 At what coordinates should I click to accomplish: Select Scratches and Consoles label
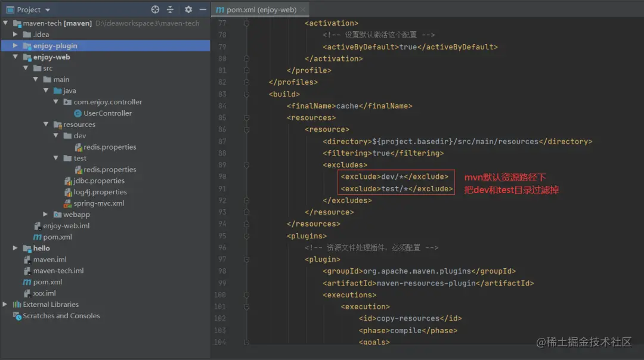pos(61,316)
